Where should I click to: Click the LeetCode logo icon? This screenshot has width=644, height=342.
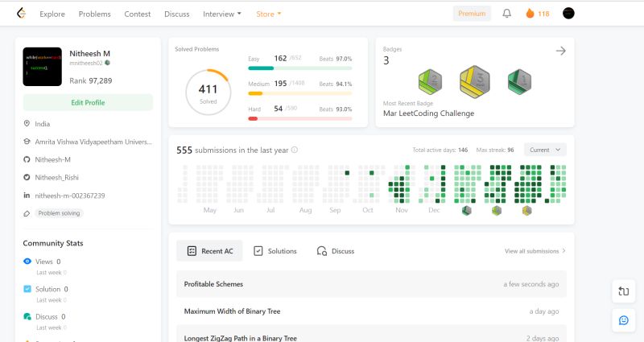[x=21, y=14]
